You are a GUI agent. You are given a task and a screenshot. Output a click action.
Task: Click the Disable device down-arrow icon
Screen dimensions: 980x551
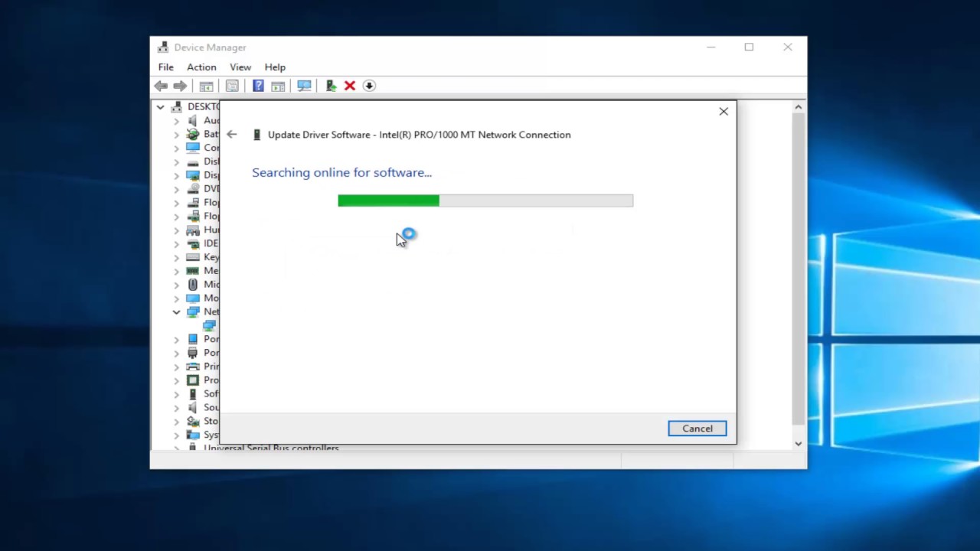tap(368, 85)
